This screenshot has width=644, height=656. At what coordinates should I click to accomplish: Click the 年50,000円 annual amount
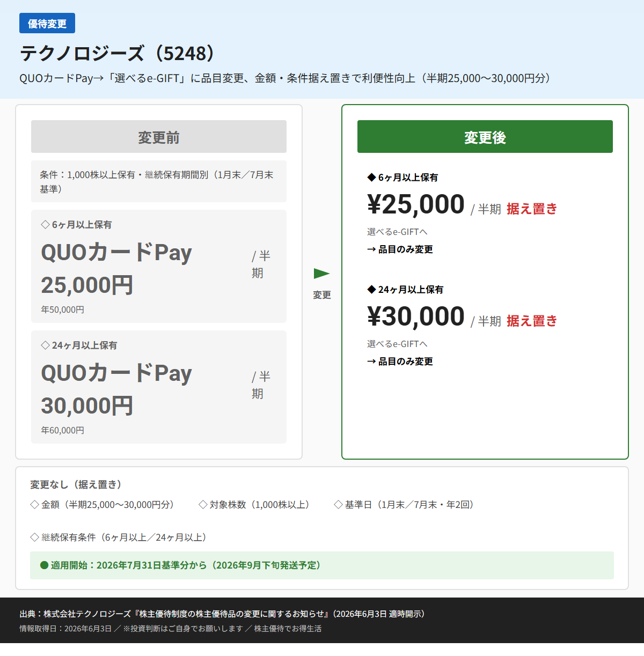pyautogui.click(x=62, y=309)
